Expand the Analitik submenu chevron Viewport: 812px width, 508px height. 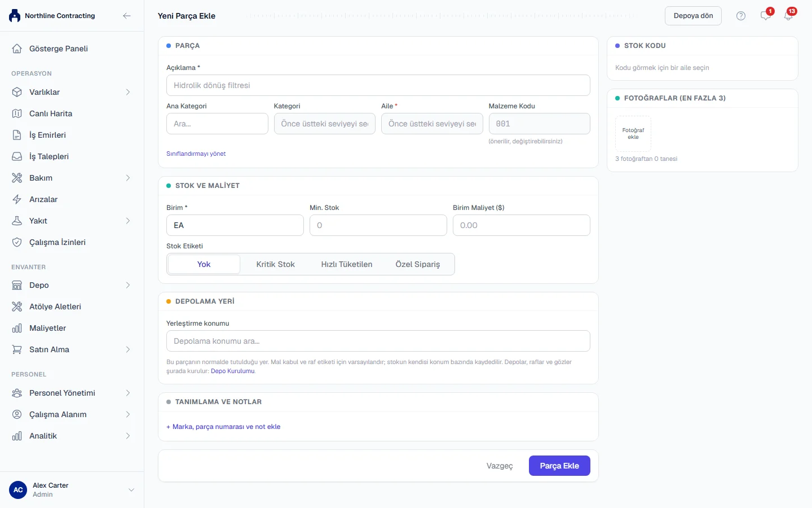[128, 436]
